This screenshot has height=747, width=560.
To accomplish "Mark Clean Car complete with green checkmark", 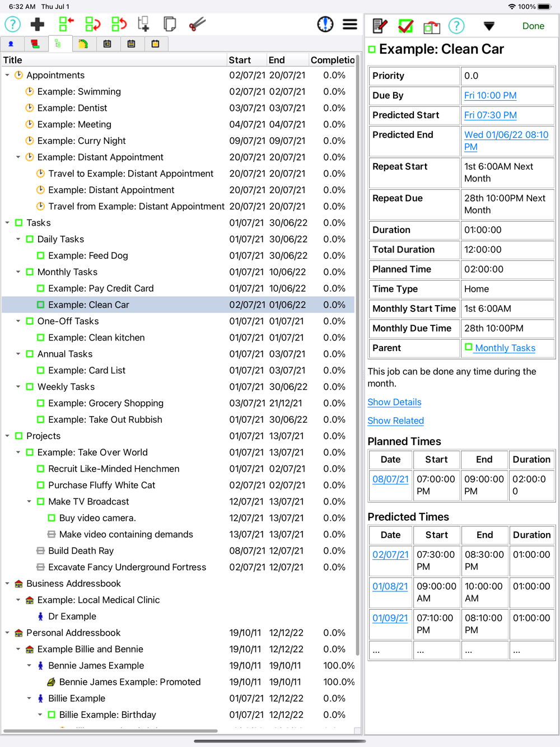I will [405, 26].
